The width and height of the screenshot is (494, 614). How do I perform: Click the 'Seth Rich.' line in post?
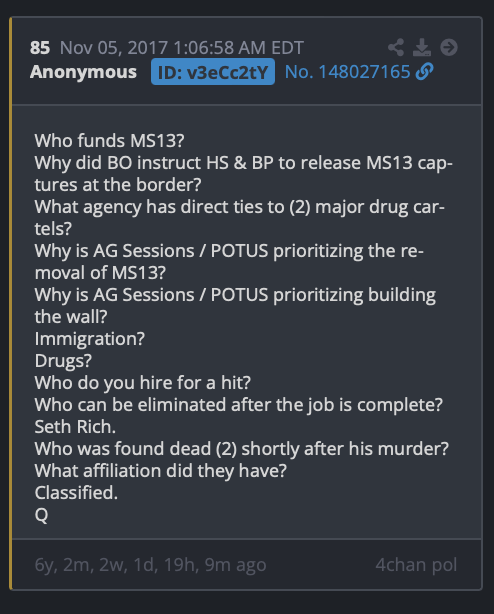click(x=75, y=427)
